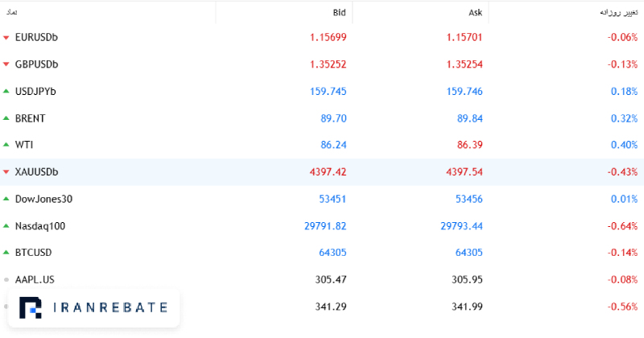Click the red arrow next to GBPUSDb
Screen dimensions: 644x338
point(6,64)
